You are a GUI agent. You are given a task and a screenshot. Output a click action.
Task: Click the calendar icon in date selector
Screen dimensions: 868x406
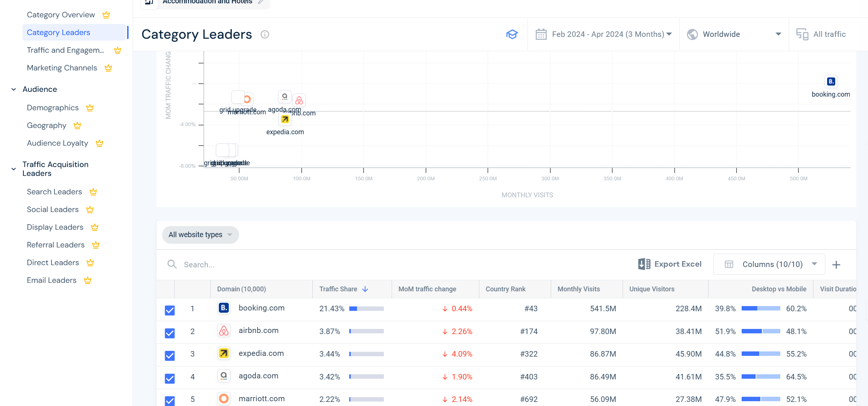(x=541, y=34)
